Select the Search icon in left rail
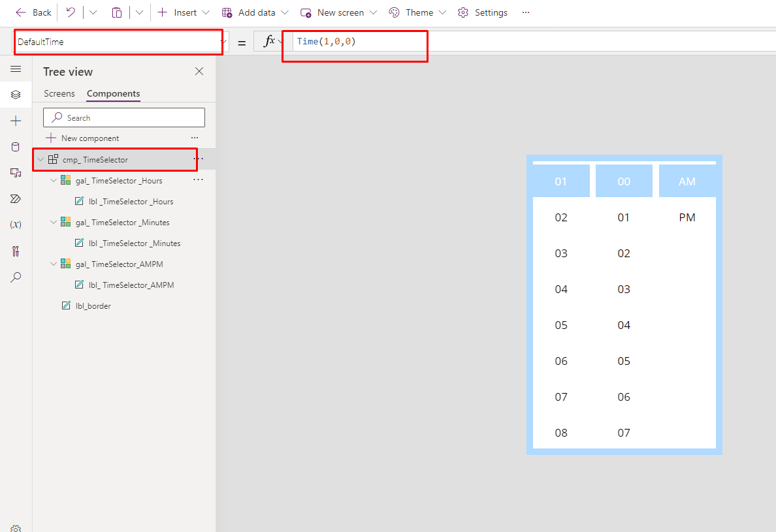Screen dimensions: 776x532 point(16,277)
